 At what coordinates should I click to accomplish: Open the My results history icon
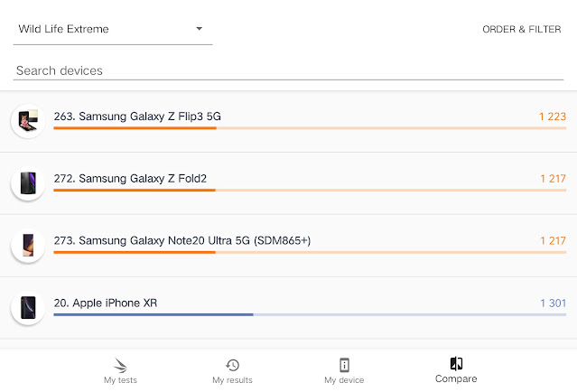[232, 365]
